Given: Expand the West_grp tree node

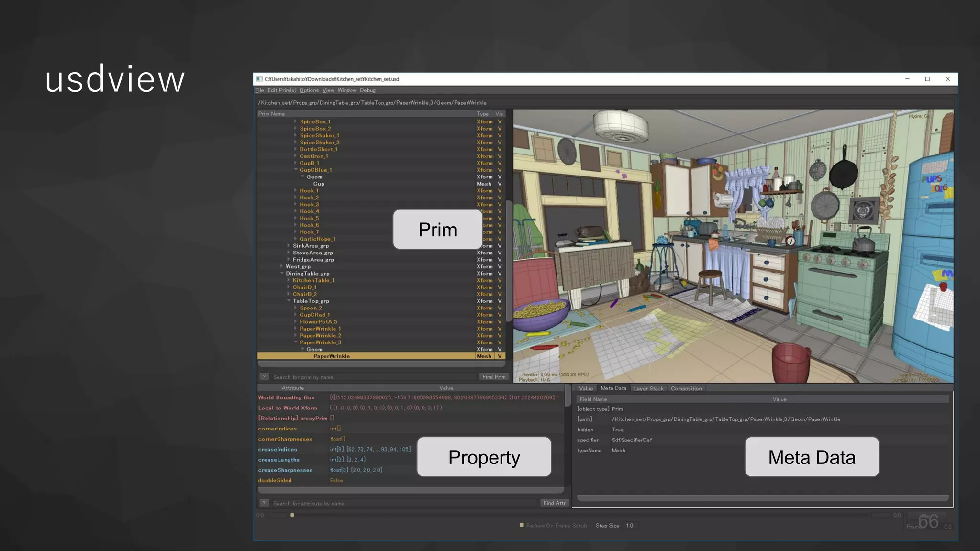Looking at the screenshot, I should click(282, 266).
